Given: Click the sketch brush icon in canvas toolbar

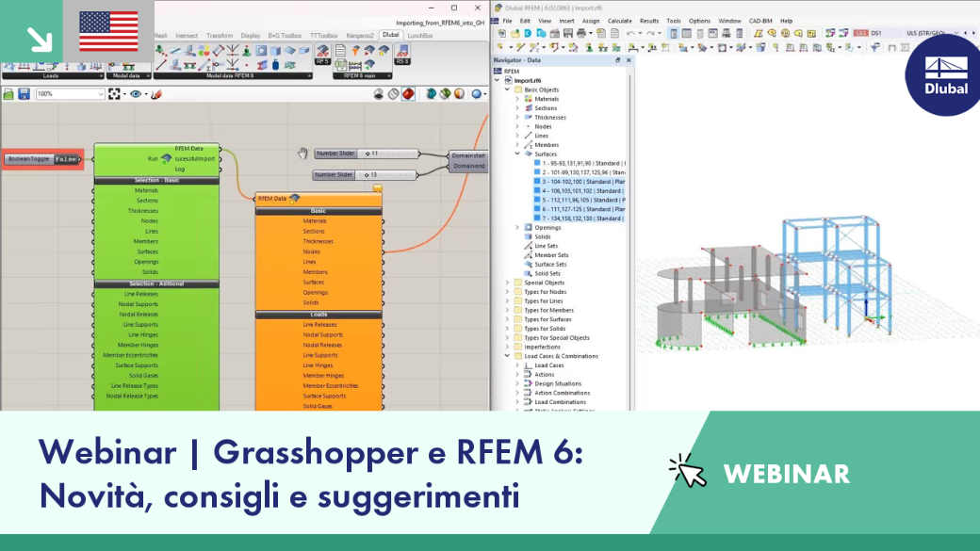Looking at the screenshot, I should pyautogui.click(x=156, y=93).
